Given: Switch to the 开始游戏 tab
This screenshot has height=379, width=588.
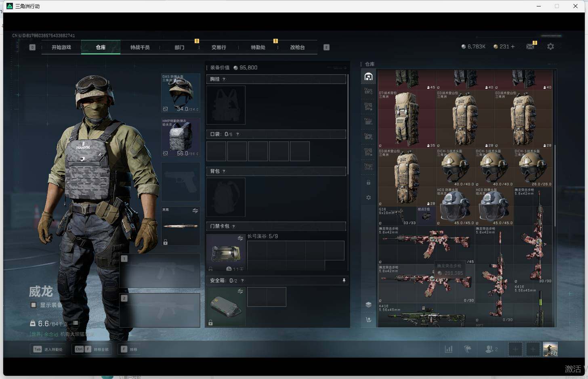Looking at the screenshot, I should (61, 47).
